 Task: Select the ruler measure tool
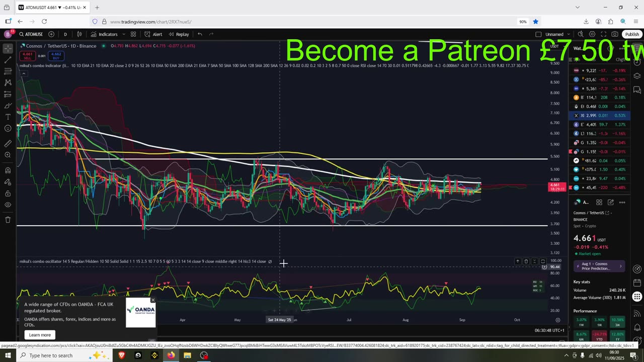click(8, 143)
